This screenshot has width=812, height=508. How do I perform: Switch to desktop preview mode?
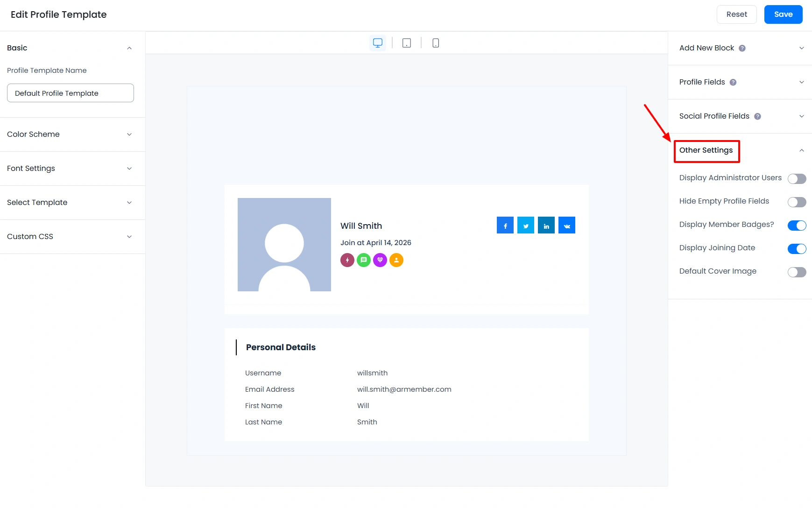(377, 42)
